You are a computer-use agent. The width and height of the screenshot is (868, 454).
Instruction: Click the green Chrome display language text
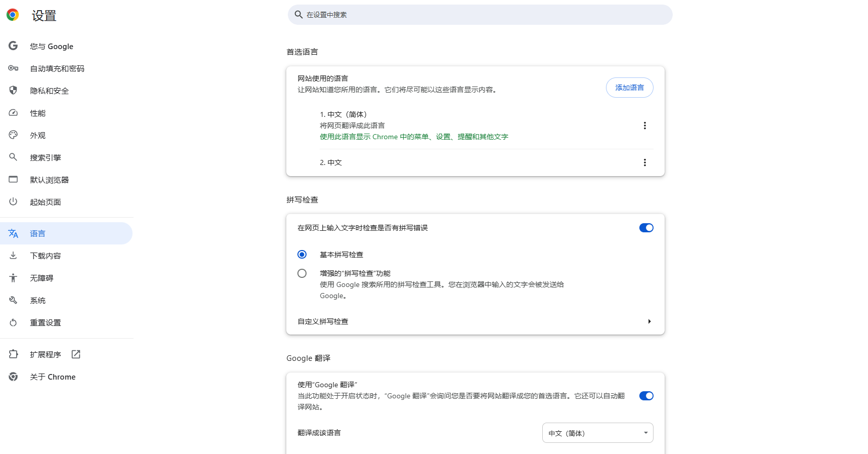pos(414,137)
